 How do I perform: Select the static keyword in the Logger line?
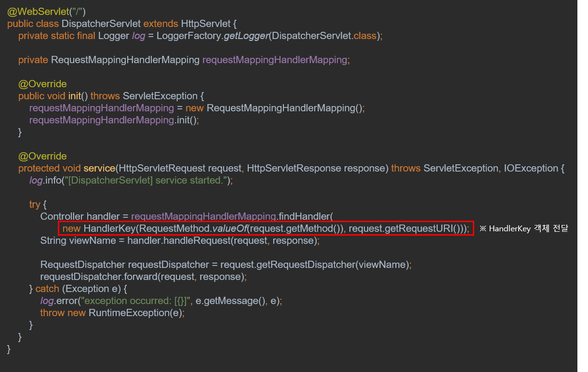[x=62, y=36]
